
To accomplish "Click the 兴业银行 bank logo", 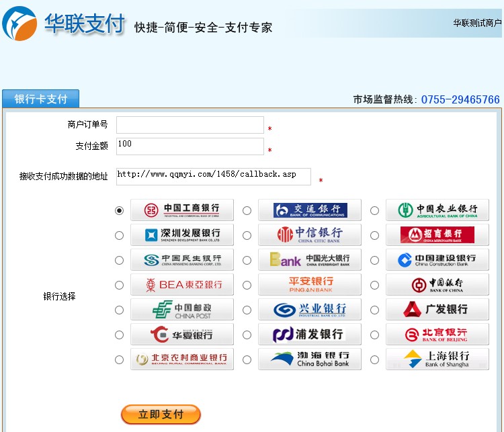I will (x=310, y=310).
